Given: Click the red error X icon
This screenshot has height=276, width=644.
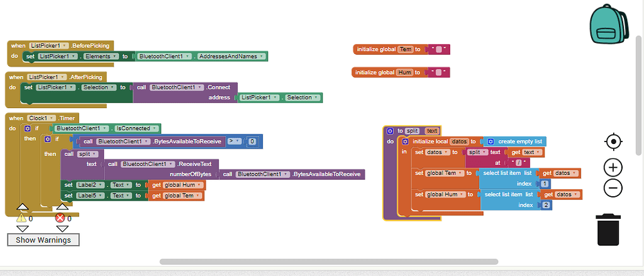Looking at the screenshot, I should coord(60,218).
